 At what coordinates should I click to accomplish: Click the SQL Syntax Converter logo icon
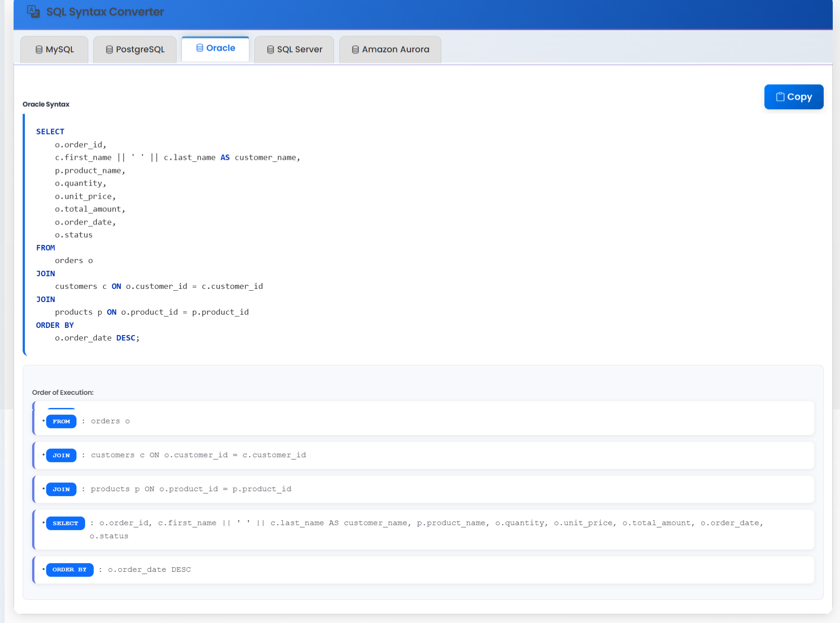click(x=33, y=11)
